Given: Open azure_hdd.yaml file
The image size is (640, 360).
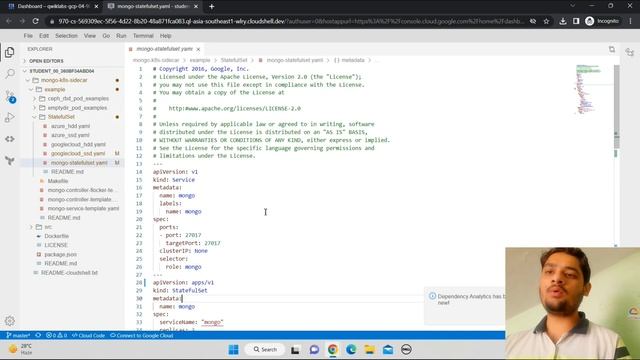Looking at the screenshot, I should coord(70,126).
